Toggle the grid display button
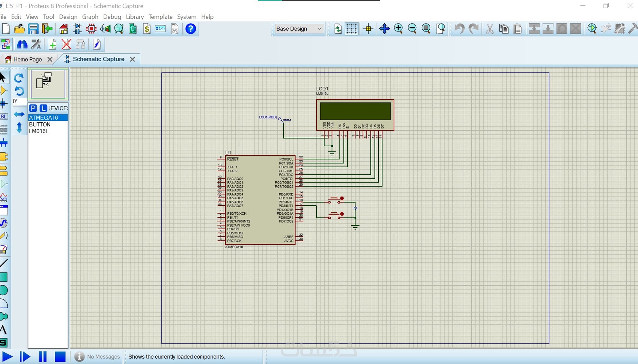638x364 pixels. [352, 29]
